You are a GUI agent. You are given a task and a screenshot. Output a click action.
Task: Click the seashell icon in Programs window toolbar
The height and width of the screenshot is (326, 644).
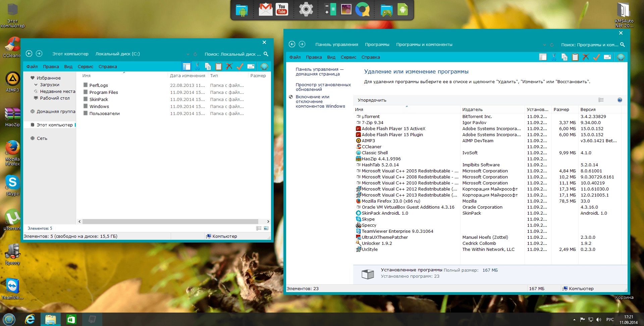621,57
